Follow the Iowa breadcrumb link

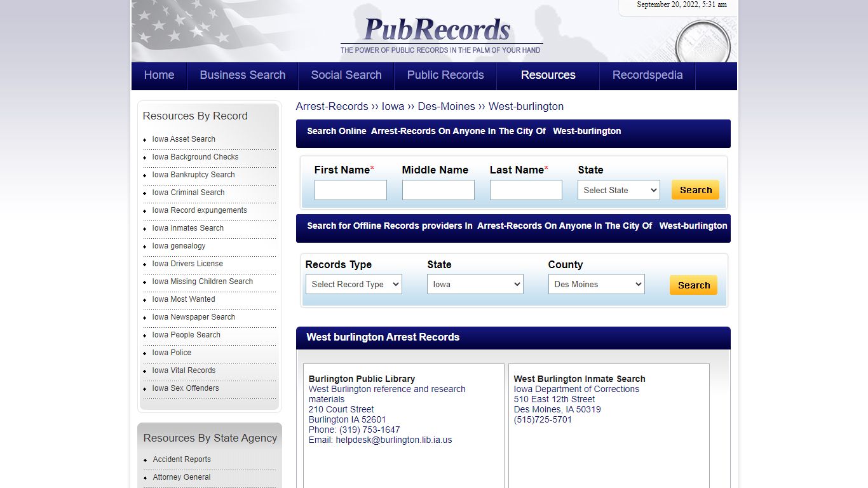[x=393, y=107]
